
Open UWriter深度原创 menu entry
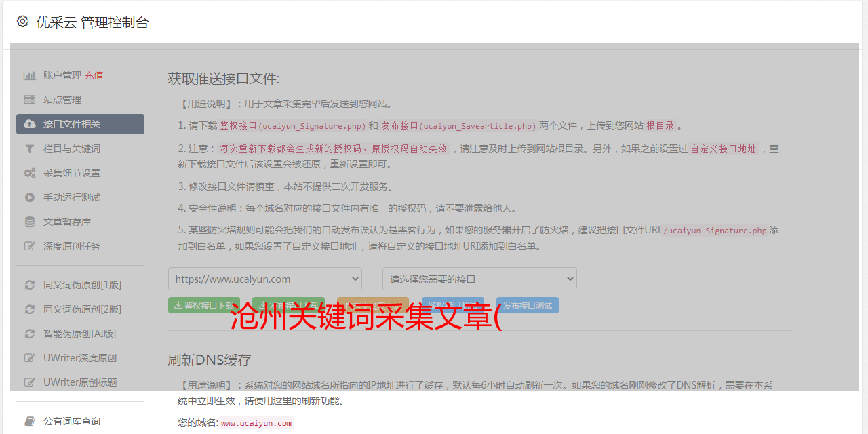[80, 358]
